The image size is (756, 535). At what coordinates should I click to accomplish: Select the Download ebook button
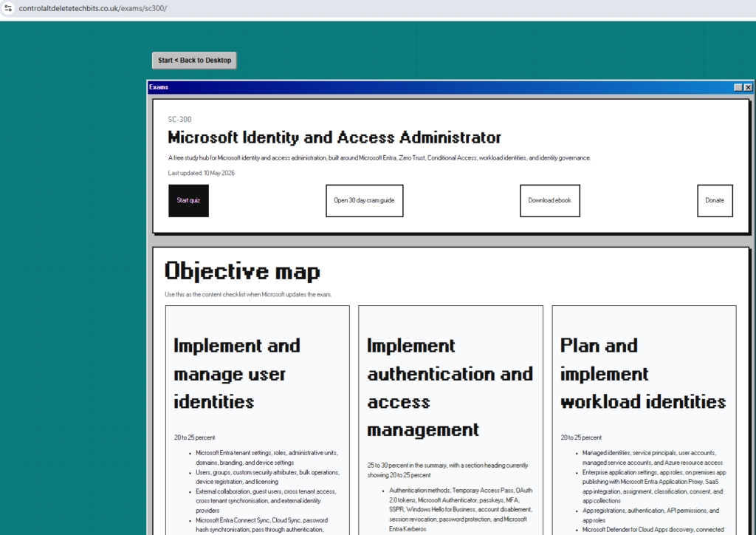549,201
